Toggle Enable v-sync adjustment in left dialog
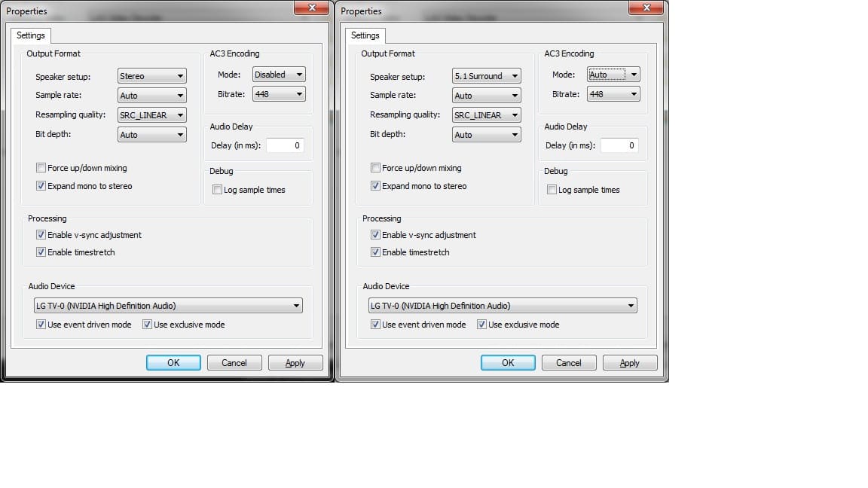The image size is (868, 488). point(41,235)
